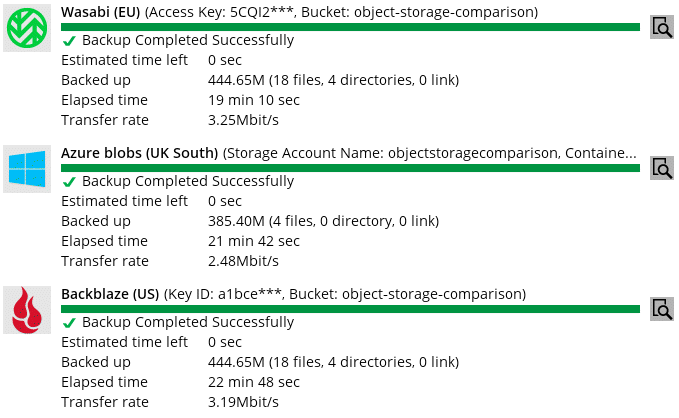Screen dimensions: 679x418
Task: Click the Azure blobs green progress bar
Action: (x=350, y=168)
